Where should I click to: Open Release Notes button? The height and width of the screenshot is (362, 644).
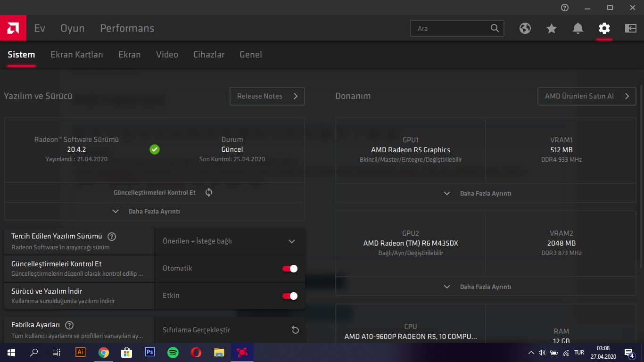click(267, 96)
